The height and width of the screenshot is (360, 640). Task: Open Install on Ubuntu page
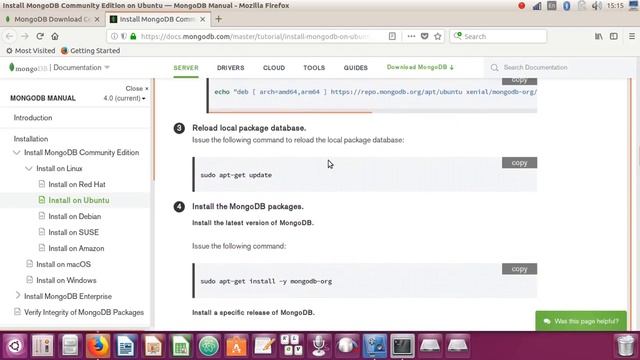(79, 200)
